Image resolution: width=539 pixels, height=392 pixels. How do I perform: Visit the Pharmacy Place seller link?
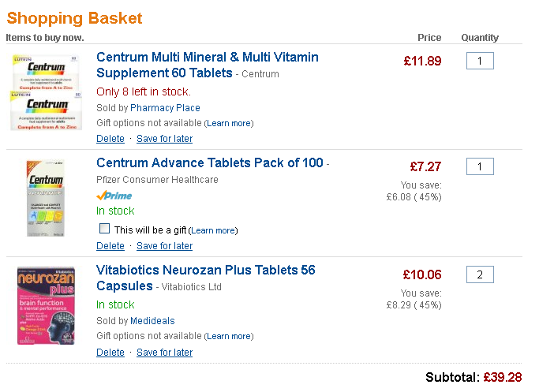(165, 108)
